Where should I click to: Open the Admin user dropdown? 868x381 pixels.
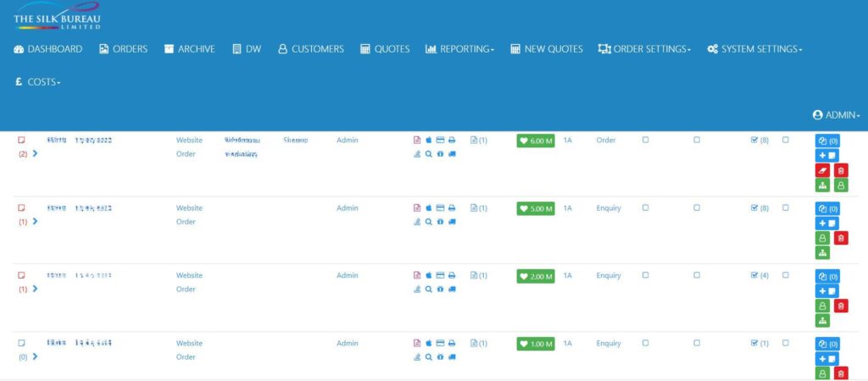tap(837, 116)
